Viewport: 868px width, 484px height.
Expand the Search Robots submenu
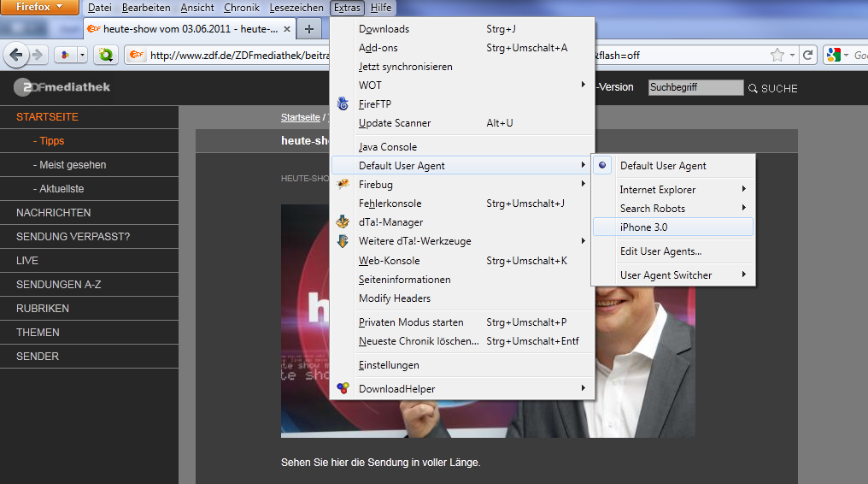pyautogui.click(x=673, y=208)
